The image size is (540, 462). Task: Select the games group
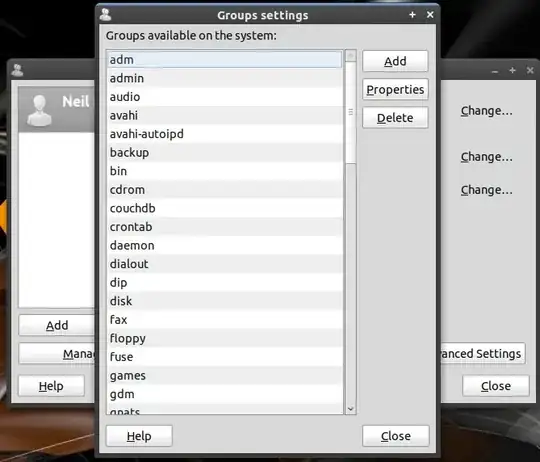pos(225,376)
